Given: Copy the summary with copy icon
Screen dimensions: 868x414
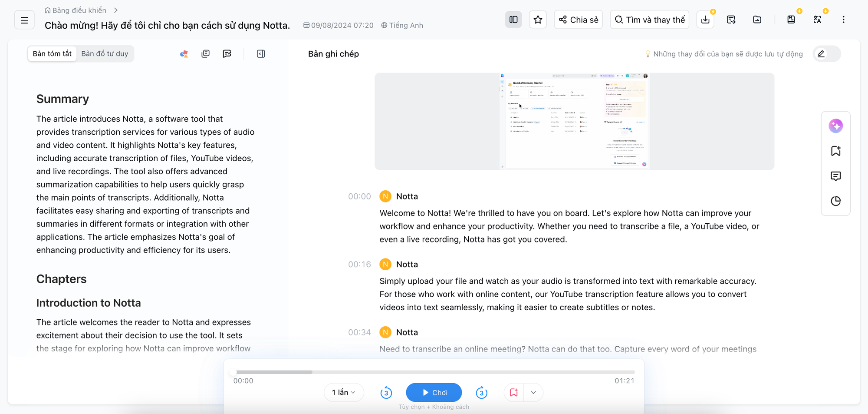Looking at the screenshot, I should [206, 54].
